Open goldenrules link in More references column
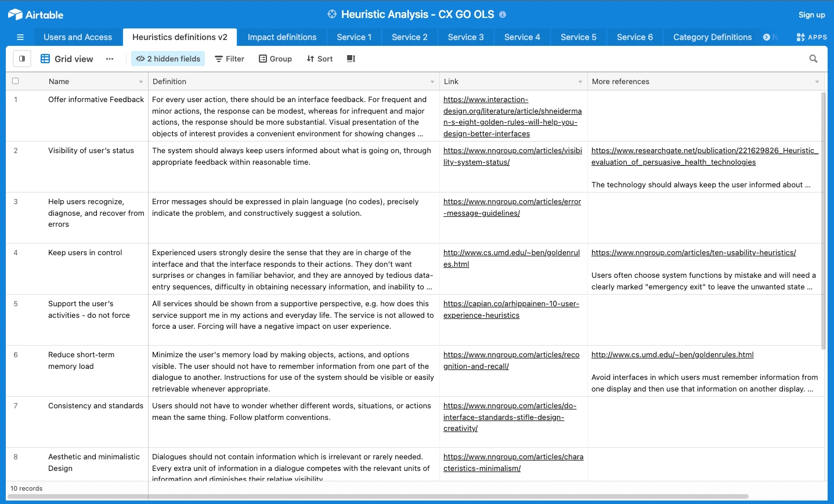 point(673,354)
